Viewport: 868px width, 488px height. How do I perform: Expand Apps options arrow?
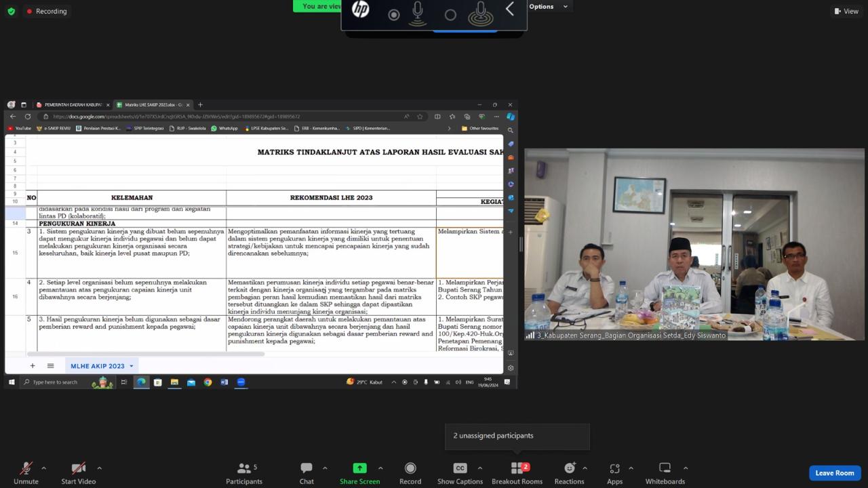pyautogui.click(x=631, y=468)
